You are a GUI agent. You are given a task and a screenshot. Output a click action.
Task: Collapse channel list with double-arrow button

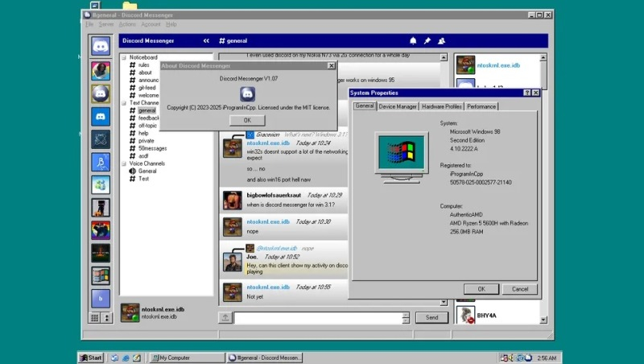[x=206, y=41]
